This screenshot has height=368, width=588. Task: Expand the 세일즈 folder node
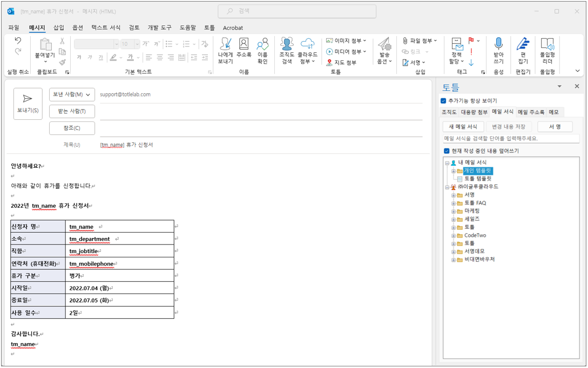click(x=454, y=220)
